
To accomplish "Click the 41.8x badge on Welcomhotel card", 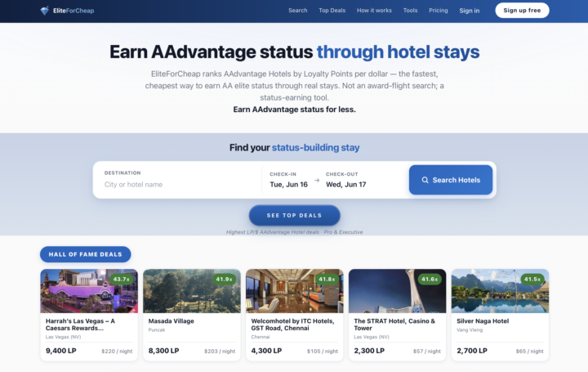I will coord(327,280).
